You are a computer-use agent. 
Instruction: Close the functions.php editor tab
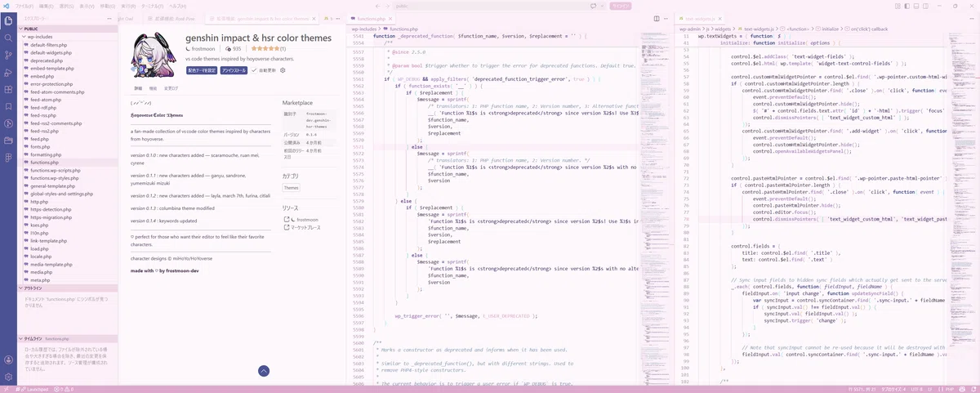(x=392, y=17)
